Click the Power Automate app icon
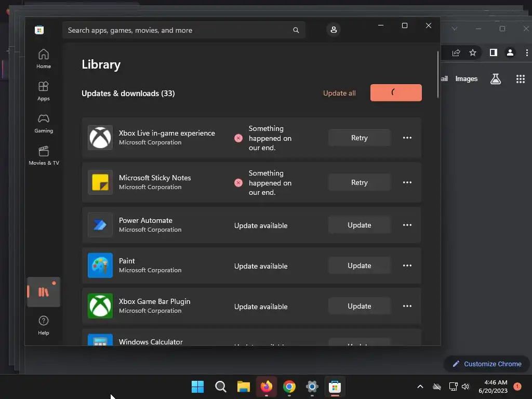 pos(100,224)
